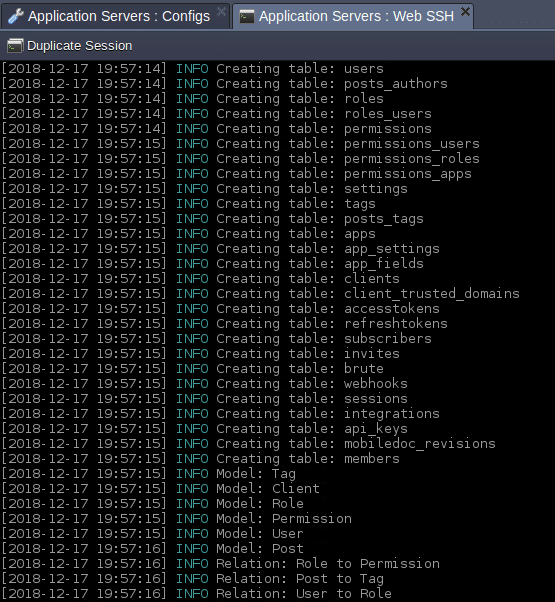Click 'permissions_users' in the log
The image size is (555, 602).
(411, 144)
